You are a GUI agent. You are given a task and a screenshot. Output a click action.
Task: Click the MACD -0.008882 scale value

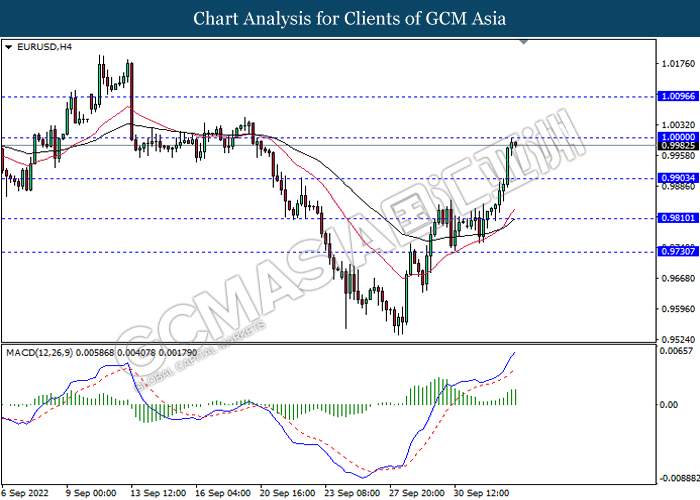(x=679, y=479)
